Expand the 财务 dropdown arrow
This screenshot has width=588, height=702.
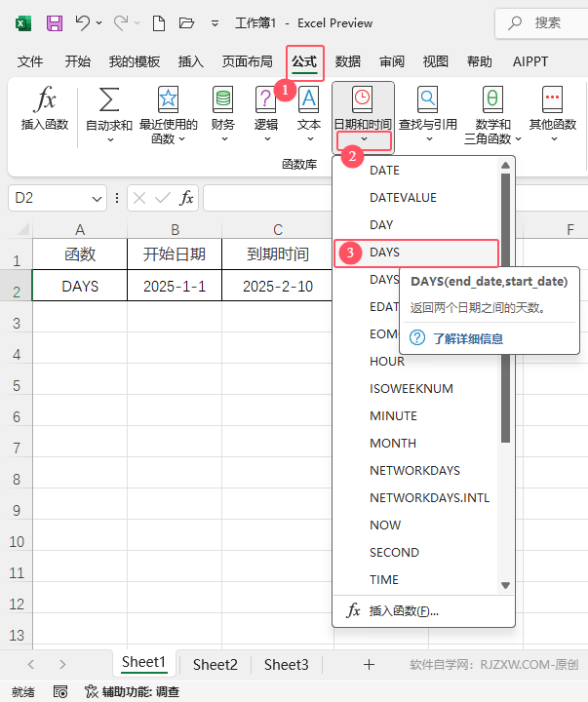click(x=224, y=139)
